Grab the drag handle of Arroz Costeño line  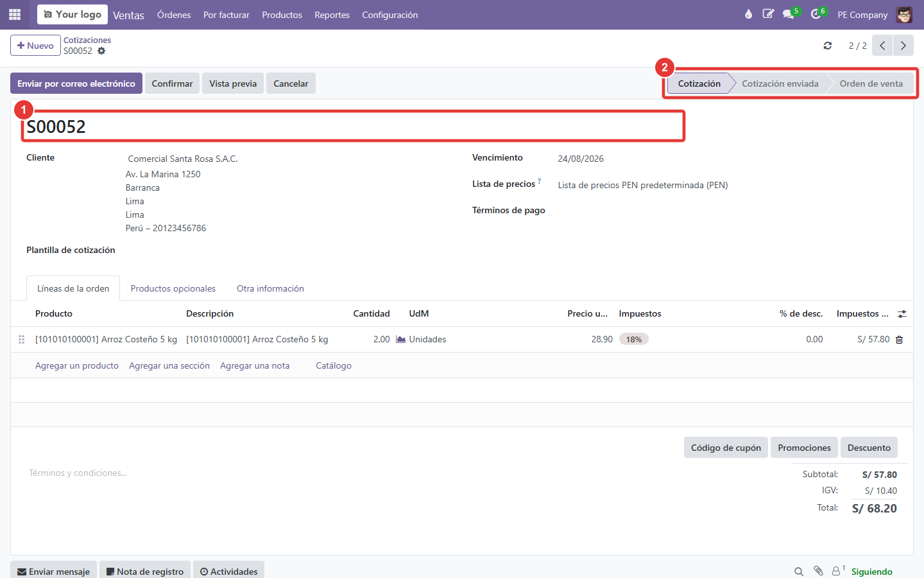click(x=21, y=339)
